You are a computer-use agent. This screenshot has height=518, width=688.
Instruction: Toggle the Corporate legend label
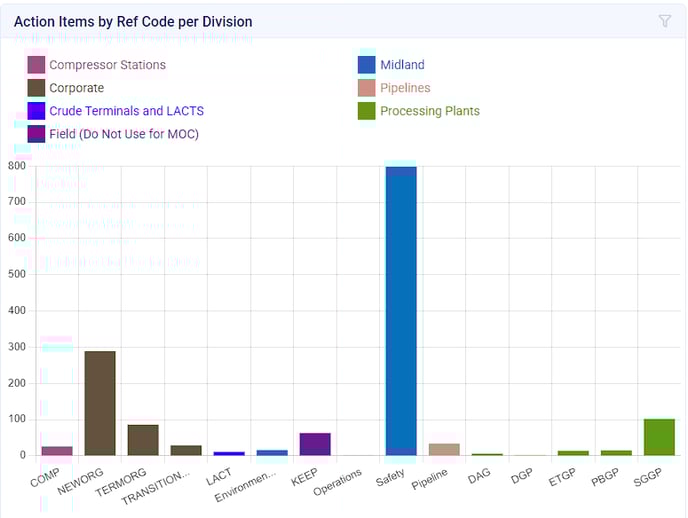76,88
